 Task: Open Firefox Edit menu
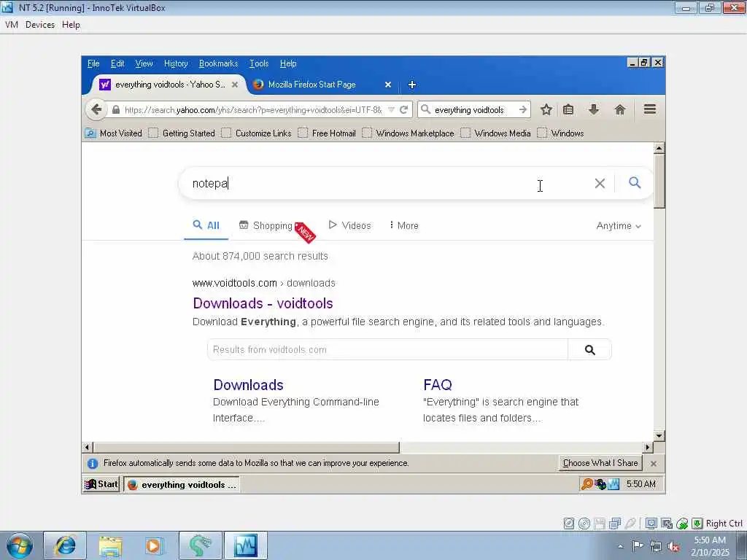[117, 63]
